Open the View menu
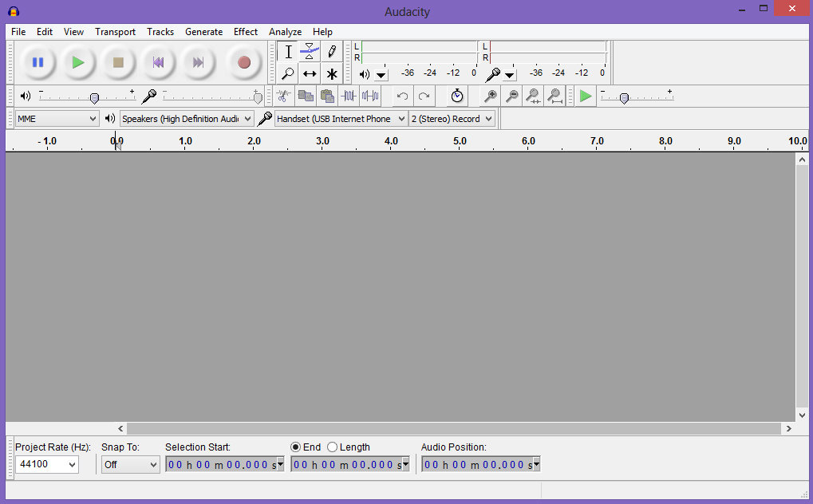Screen dimensions: 813x504 73,32
